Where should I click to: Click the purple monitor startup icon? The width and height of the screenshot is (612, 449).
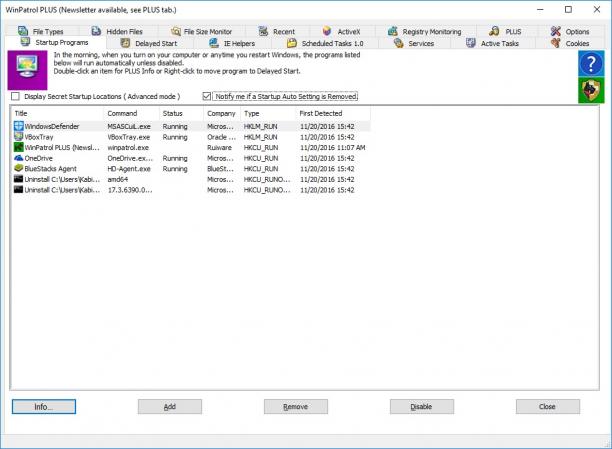click(27, 70)
